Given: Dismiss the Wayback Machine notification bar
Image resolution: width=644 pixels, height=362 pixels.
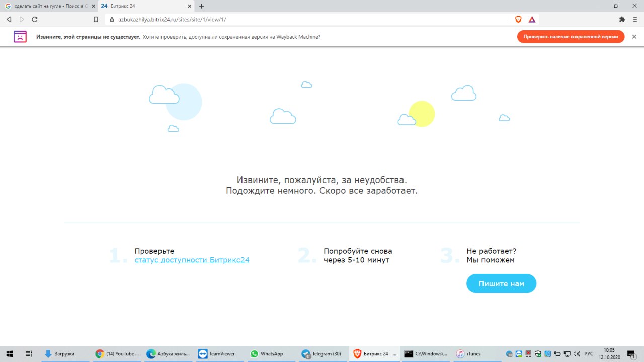Looking at the screenshot, I should coord(634,37).
